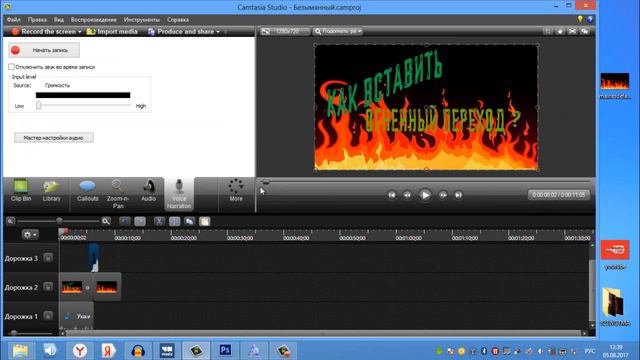Image resolution: width=640 pixels, height=360 pixels.
Task: Click the preview playback scrubber bar
Action: click(x=425, y=181)
